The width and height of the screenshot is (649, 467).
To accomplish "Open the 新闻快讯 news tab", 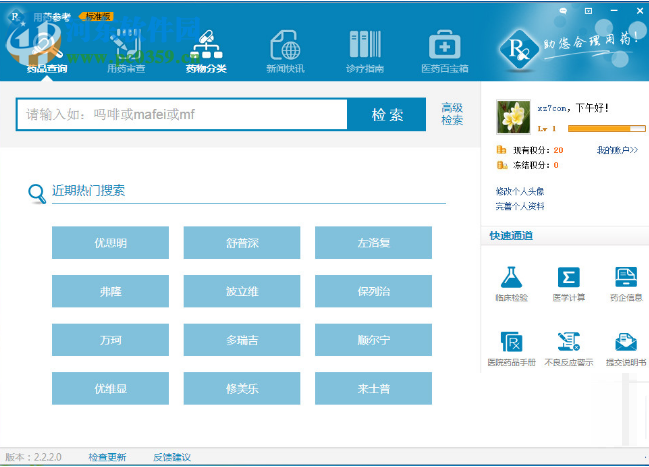I will pos(285,52).
